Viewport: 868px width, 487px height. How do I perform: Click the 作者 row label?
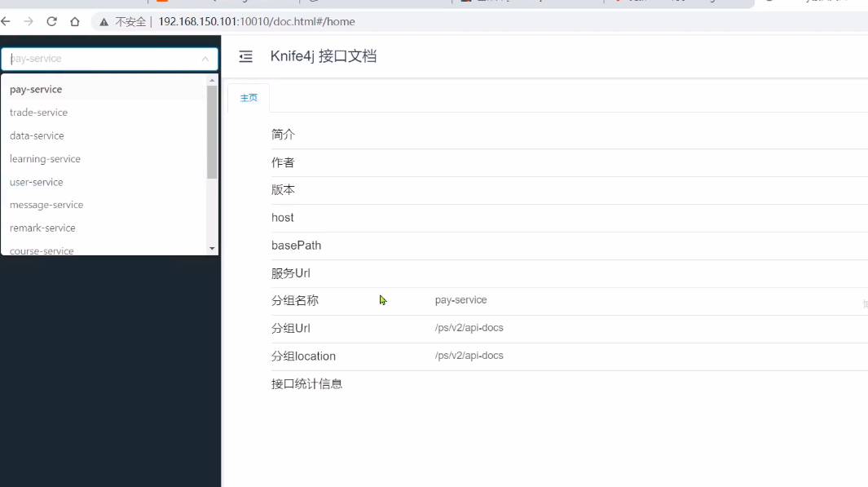(x=283, y=162)
